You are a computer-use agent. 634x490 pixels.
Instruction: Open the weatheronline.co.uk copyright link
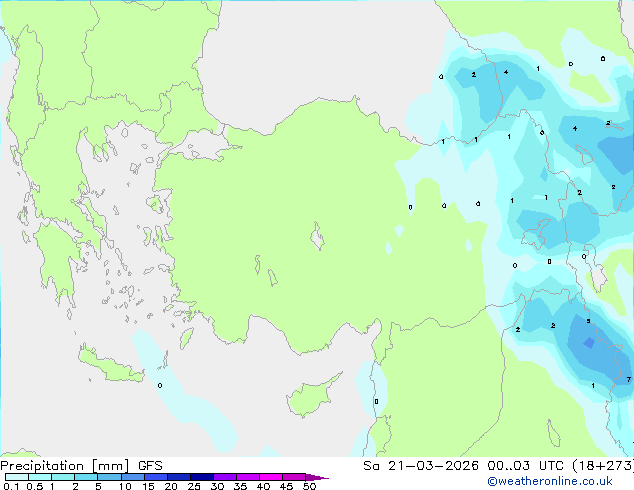(x=549, y=481)
